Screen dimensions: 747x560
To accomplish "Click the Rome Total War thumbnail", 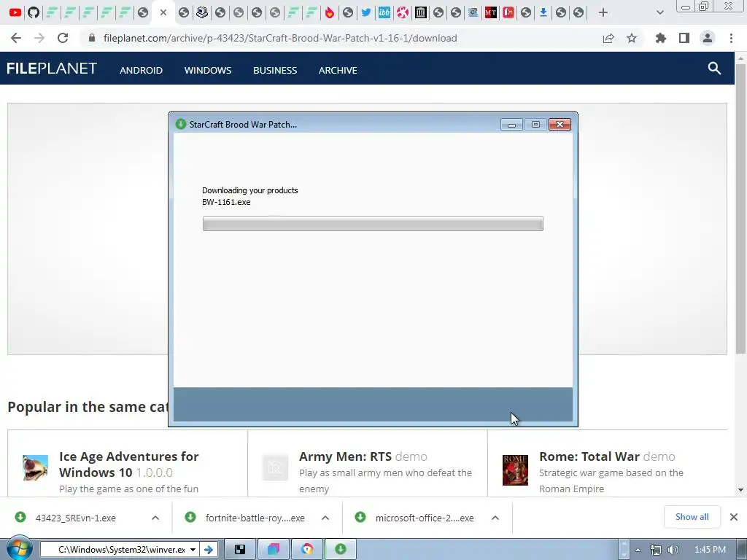I will pyautogui.click(x=515, y=470).
